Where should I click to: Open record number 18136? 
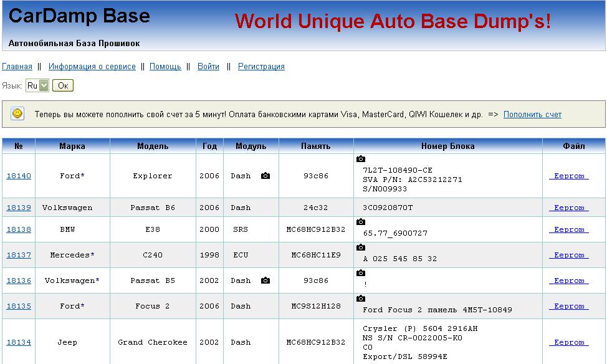(x=19, y=280)
